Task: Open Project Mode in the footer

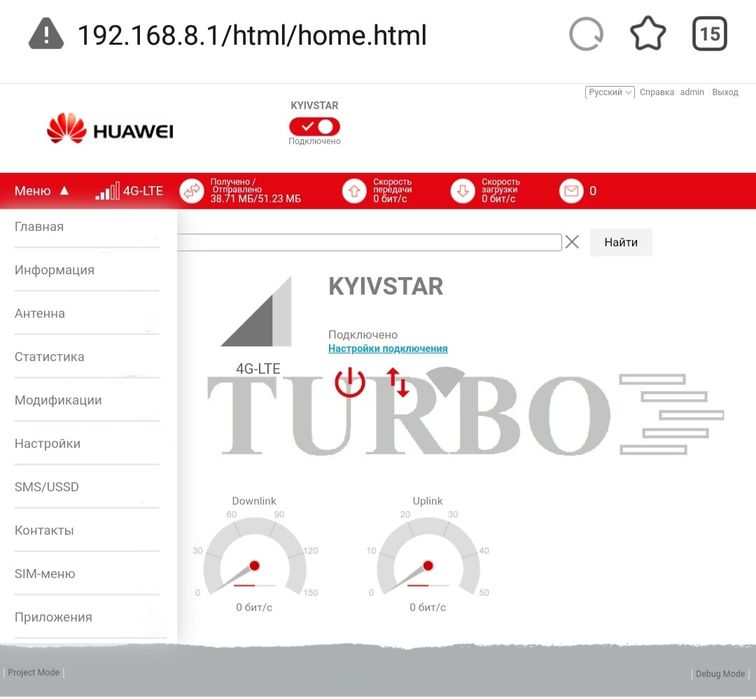Action: [x=33, y=672]
